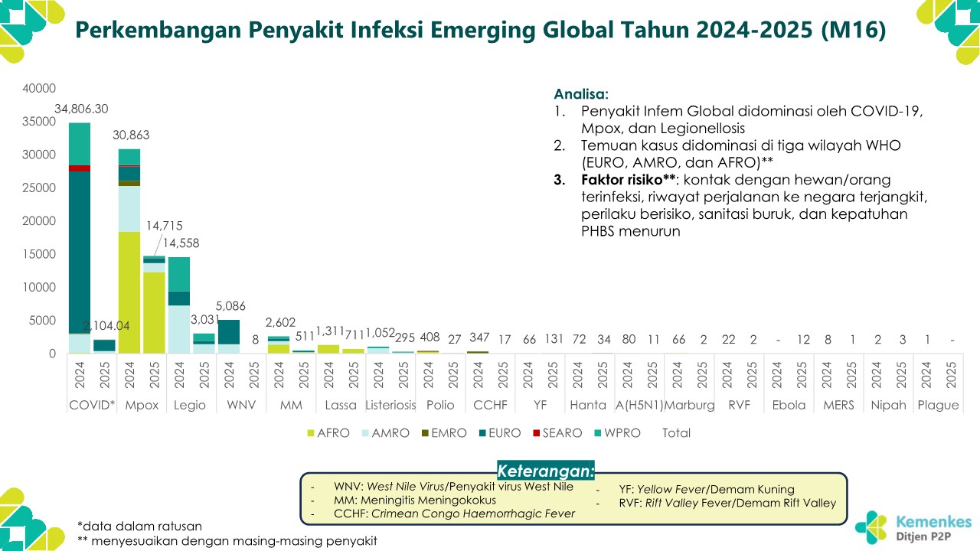Click the slide title text
980x551 pixels.
[x=480, y=30]
